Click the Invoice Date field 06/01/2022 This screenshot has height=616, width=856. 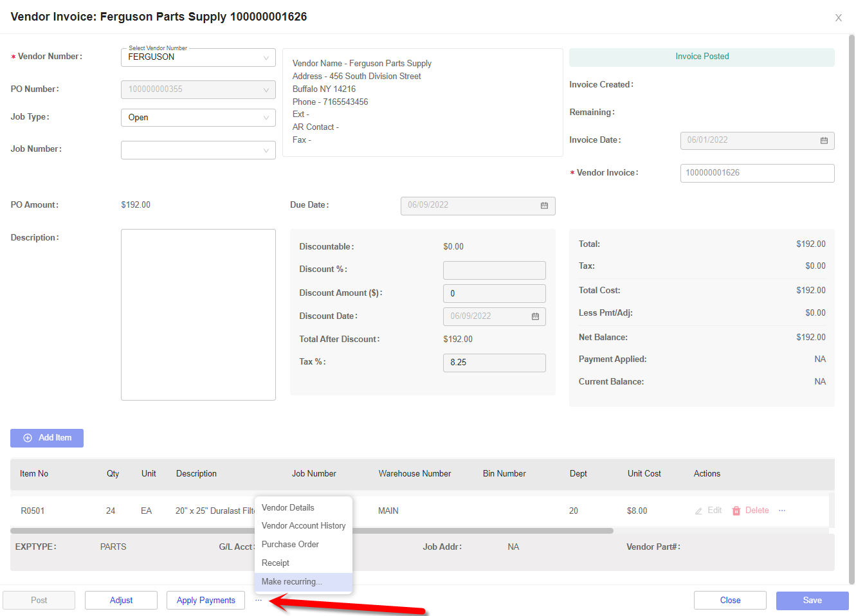click(x=757, y=140)
